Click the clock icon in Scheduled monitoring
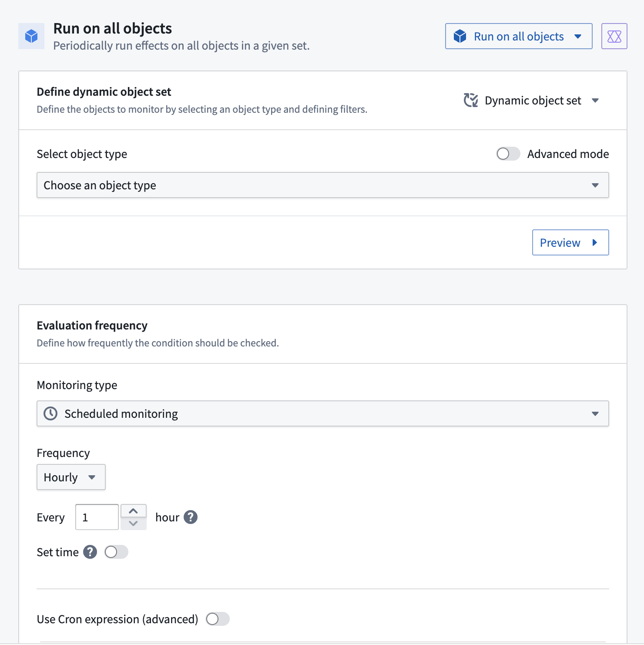 [x=51, y=413]
